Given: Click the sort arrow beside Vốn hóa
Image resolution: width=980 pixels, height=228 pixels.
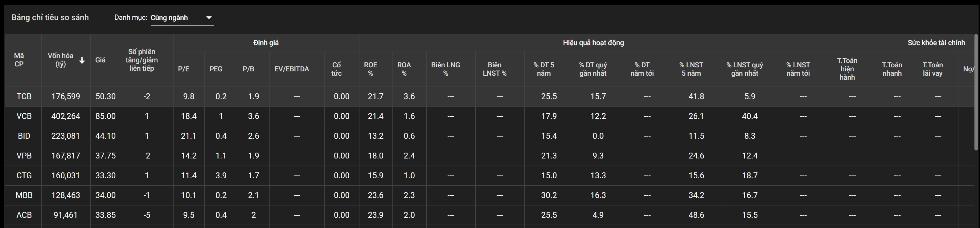Looking at the screenshot, I should tap(82, 60).
